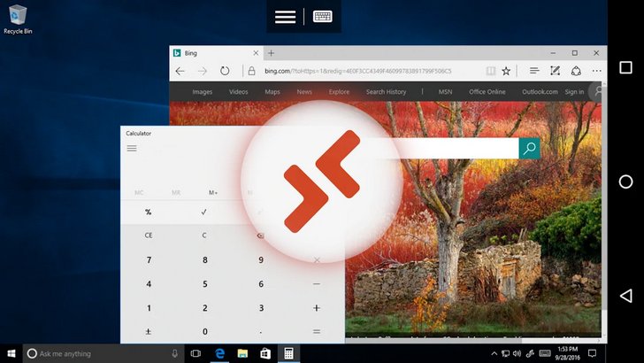The width and height of the screenshot is (644, 363).
Task: Click the Calculator backspace key
Action: click(x=260, y=236)
